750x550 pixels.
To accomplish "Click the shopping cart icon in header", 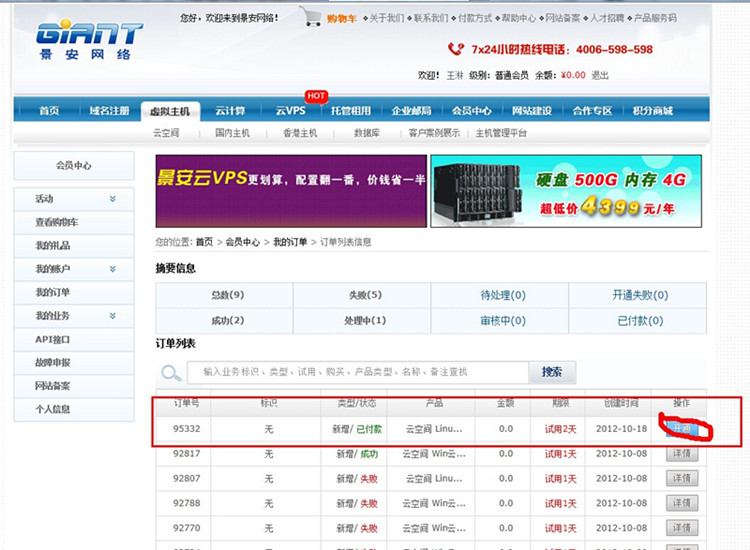I will click(312, 17).
